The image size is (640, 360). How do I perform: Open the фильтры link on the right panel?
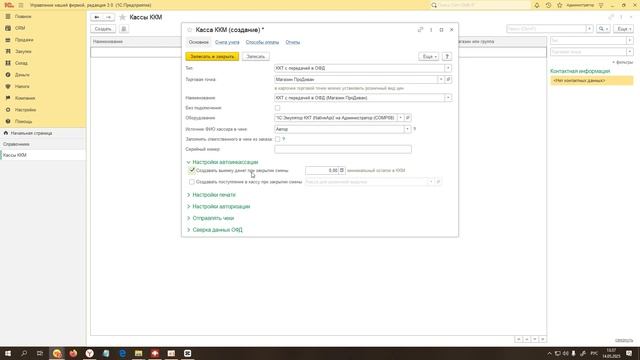point(623,62)
